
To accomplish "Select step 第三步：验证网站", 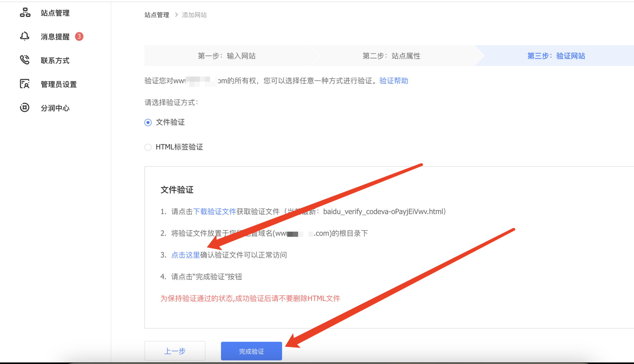I will (x=556, y=56).
